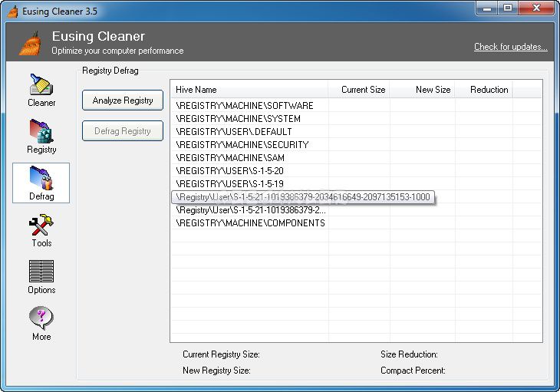This screenshot has height=392, width=560.
Task: Click the Defrag Registry button
Action: tap(123, 131)
